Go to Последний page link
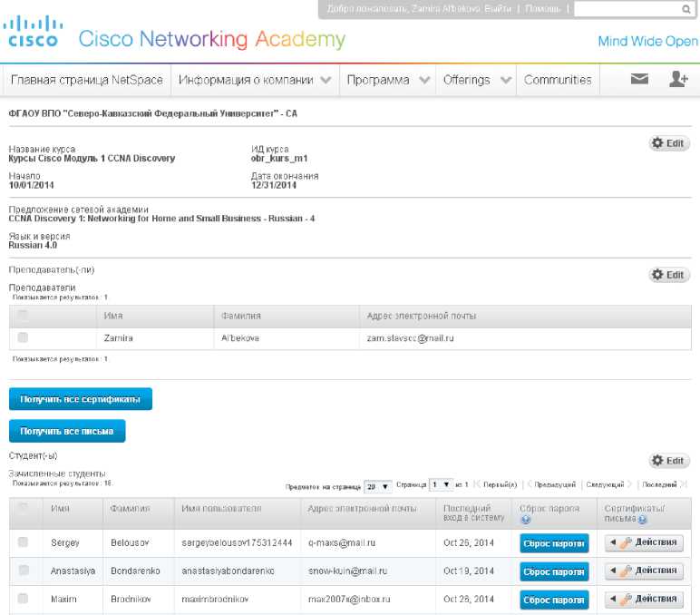This screenshot has width=700, height=615. point(659,484)
